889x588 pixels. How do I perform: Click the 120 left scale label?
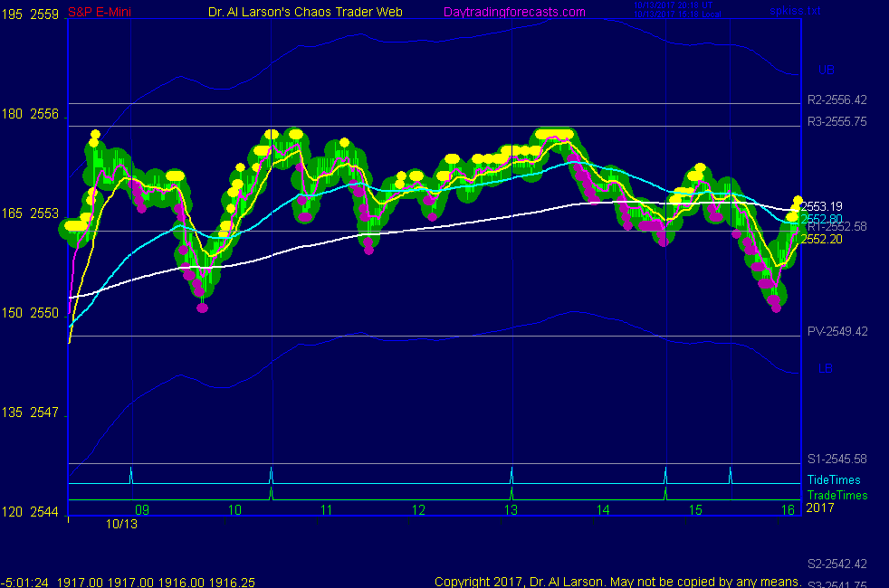[x=12, y=511]
